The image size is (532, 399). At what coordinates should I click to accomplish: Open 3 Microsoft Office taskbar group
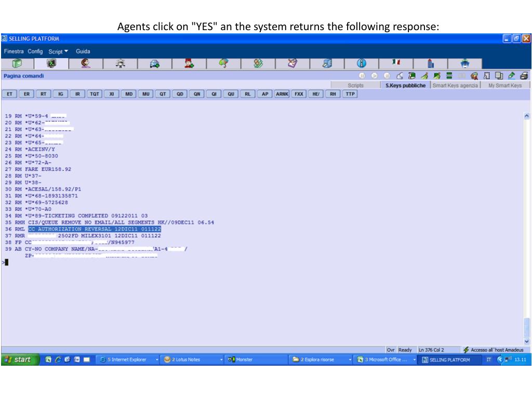386,360
